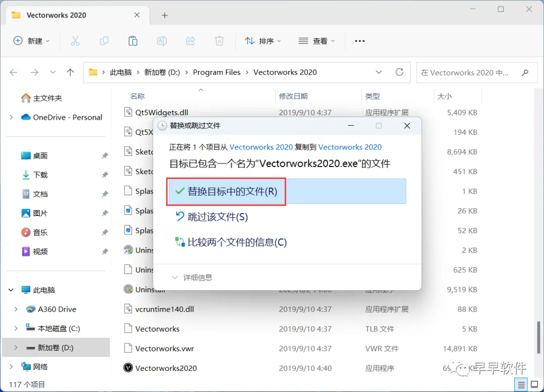Go back with the left arrow
The height and width of the screenshot is (392, 544).
pyautogui.click(x=14, y=72)
